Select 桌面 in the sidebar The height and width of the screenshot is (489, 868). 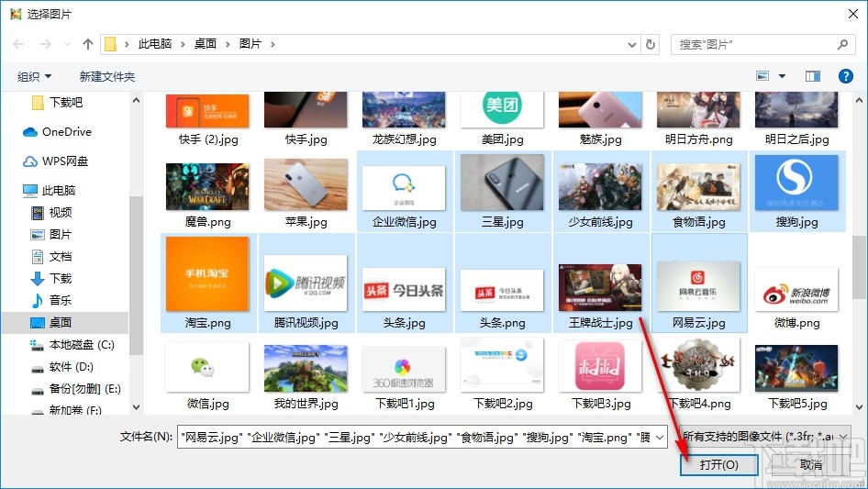pos(51,322)
